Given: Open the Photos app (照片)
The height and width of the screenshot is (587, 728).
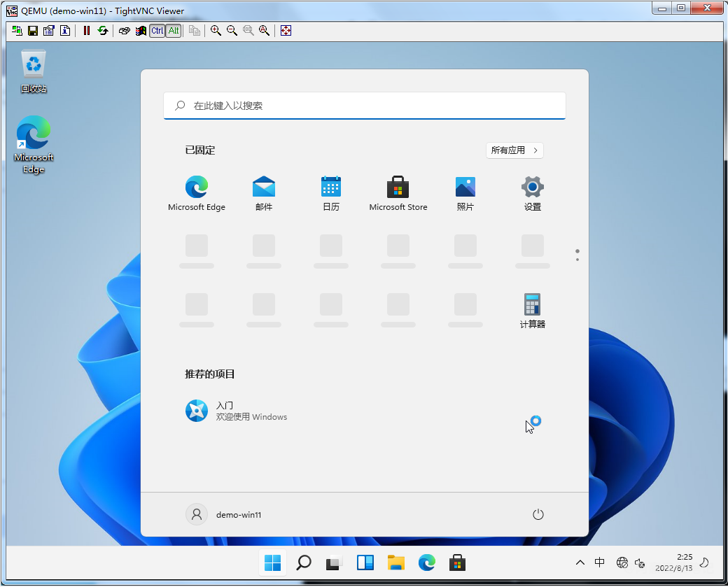Looking at the screenshot, I should coord(465,192).
